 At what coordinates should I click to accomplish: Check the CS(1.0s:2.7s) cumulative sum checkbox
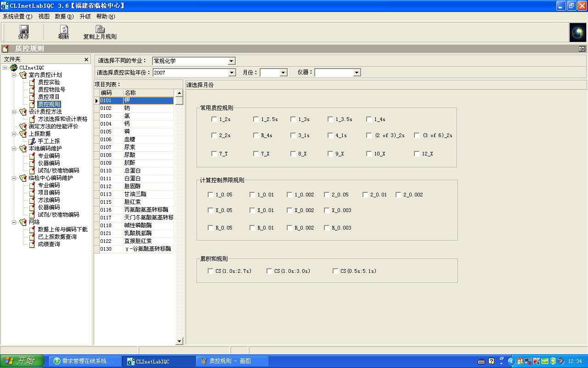point(210,271)
